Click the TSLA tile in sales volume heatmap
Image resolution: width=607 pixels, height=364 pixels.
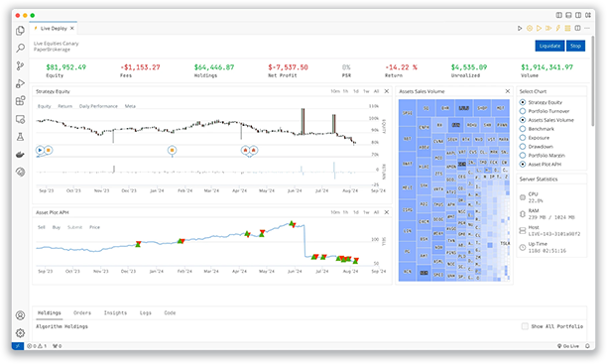[505, 244]
